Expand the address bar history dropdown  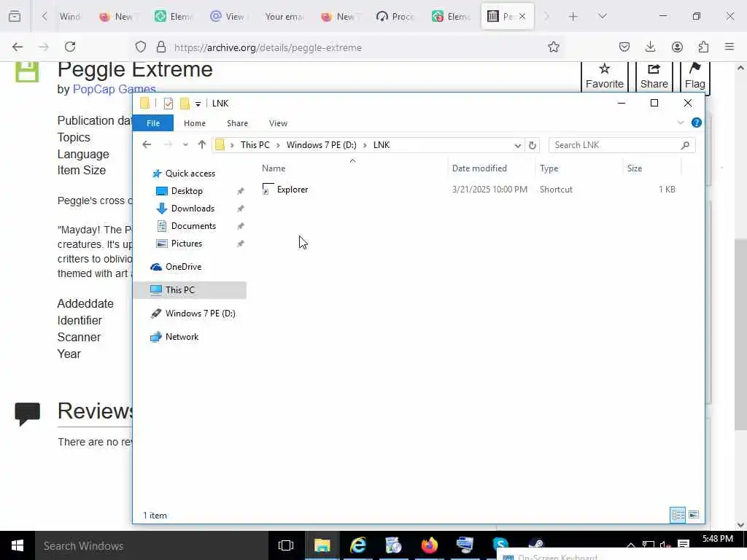[x=517, y=145]
